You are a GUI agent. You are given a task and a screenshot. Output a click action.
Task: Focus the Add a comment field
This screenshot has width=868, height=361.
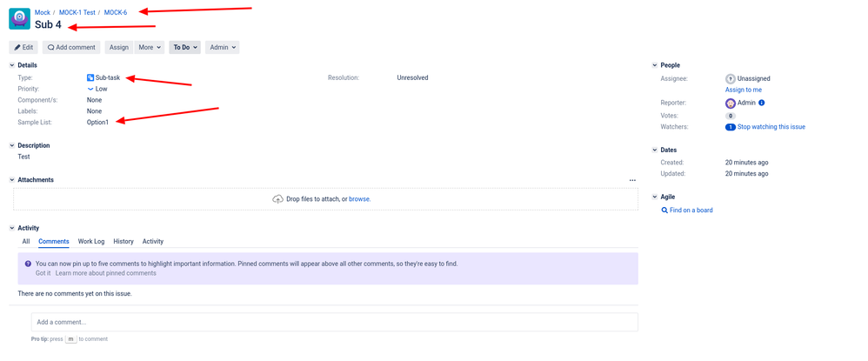point(334,322)
